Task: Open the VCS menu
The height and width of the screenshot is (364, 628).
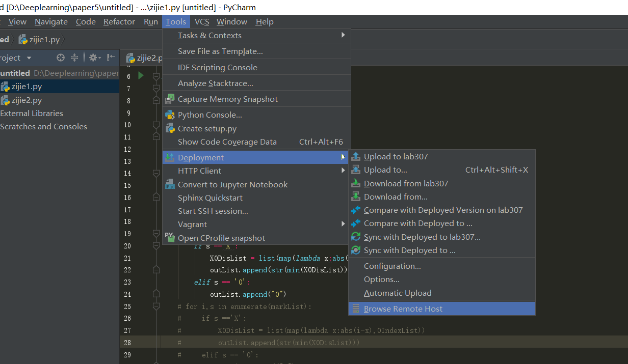Action: click(202, 22)
